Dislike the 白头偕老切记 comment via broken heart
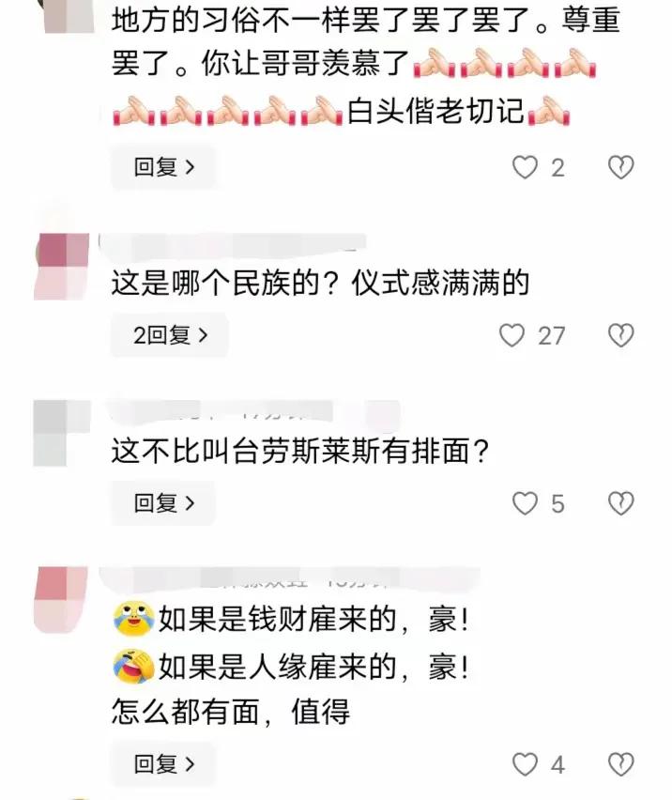Image resolution: width=672 pixels, height=800 pixels. pos(620,167)
